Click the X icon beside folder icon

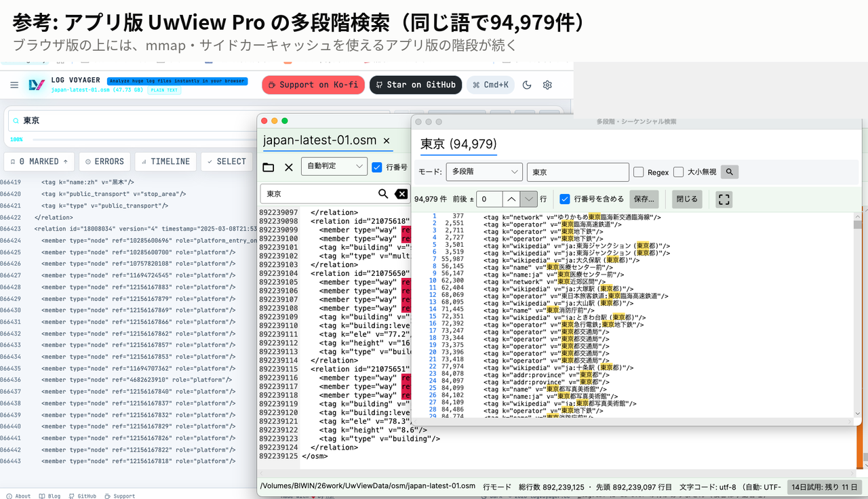click(x=289, y=167)
